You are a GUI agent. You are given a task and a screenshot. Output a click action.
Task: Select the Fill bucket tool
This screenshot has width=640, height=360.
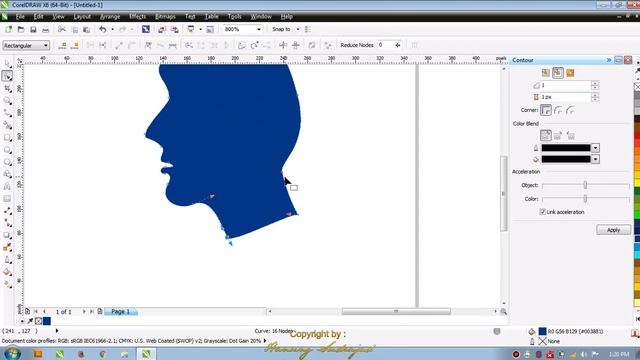point(7,272)
